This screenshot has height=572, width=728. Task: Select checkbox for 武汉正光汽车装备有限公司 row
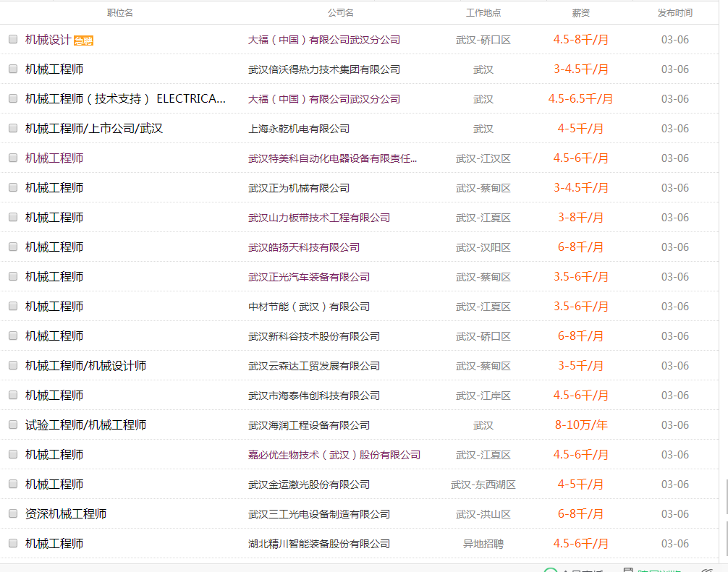(x=13, y=277)
